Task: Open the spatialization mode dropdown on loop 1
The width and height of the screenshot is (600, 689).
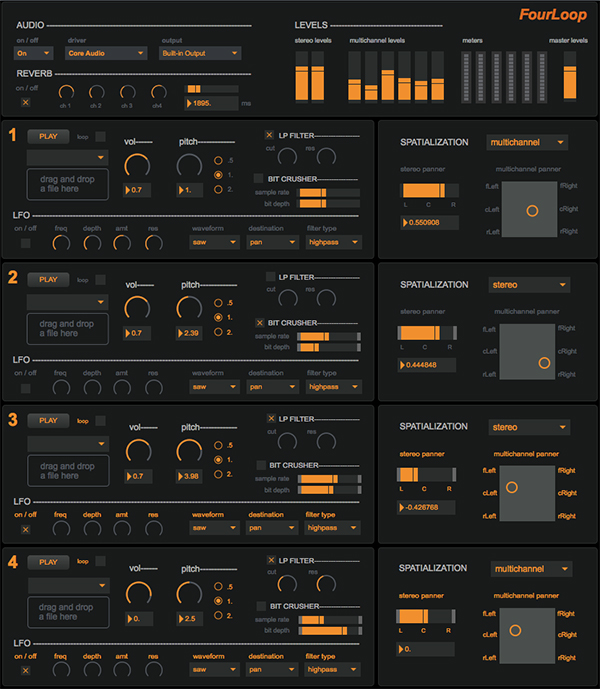Action: point(527,142)
